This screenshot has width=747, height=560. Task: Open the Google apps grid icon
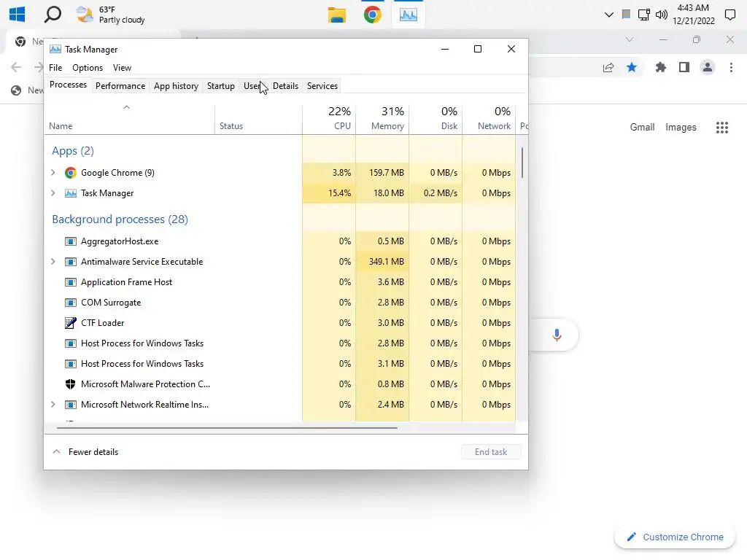[721, 127]
